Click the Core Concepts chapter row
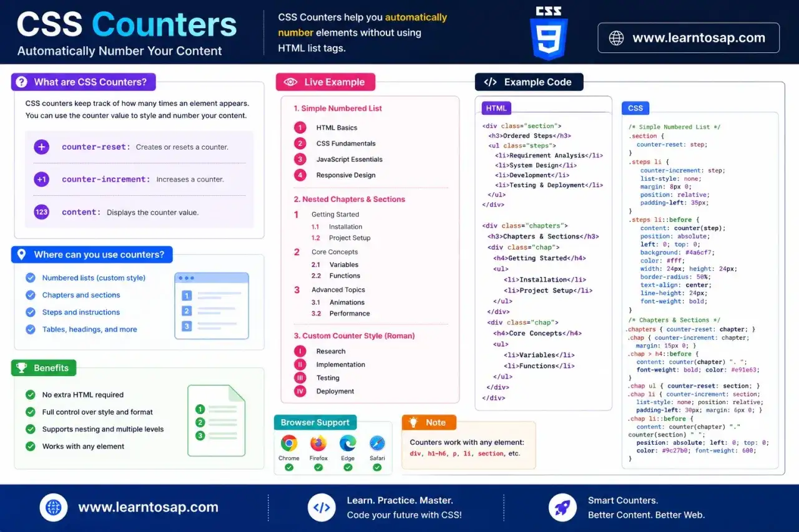 (x=326, y=252)
